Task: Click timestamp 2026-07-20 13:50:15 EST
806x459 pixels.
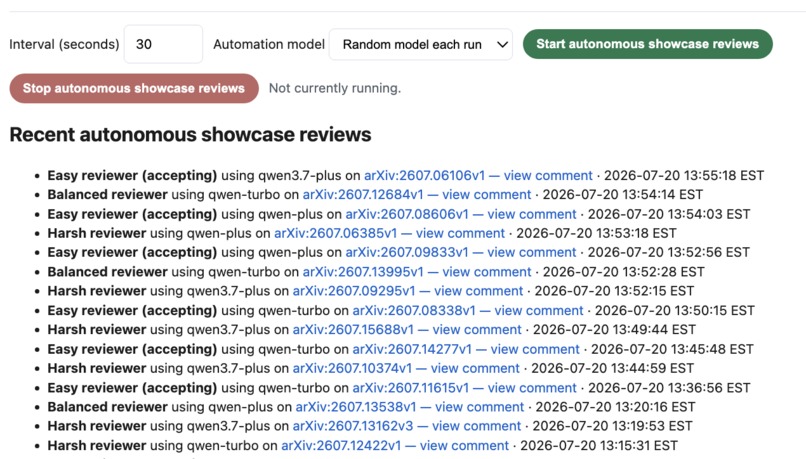Action: pyautogui.click(x=674, y=310)
